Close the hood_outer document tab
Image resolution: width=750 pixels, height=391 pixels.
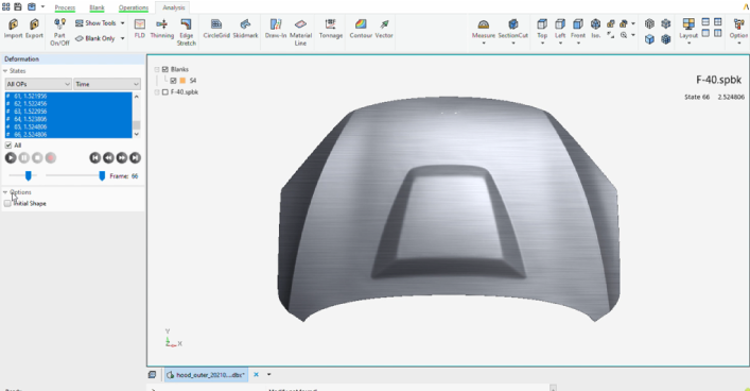[256, 375]
